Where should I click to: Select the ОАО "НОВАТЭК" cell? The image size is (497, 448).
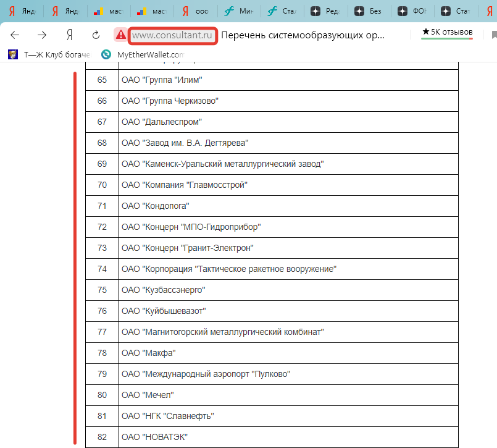click(x=288, y=437)
